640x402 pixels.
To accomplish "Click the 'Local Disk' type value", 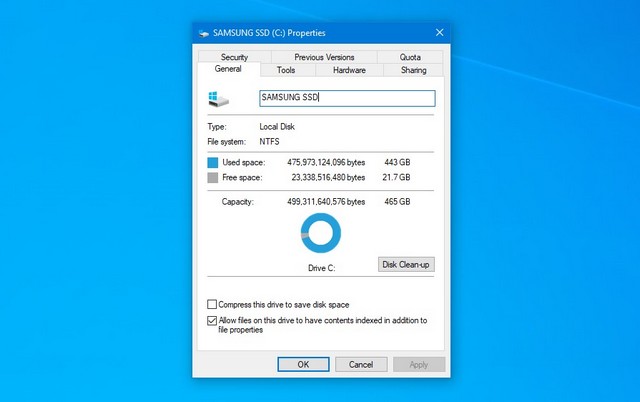I will point(277,127).
